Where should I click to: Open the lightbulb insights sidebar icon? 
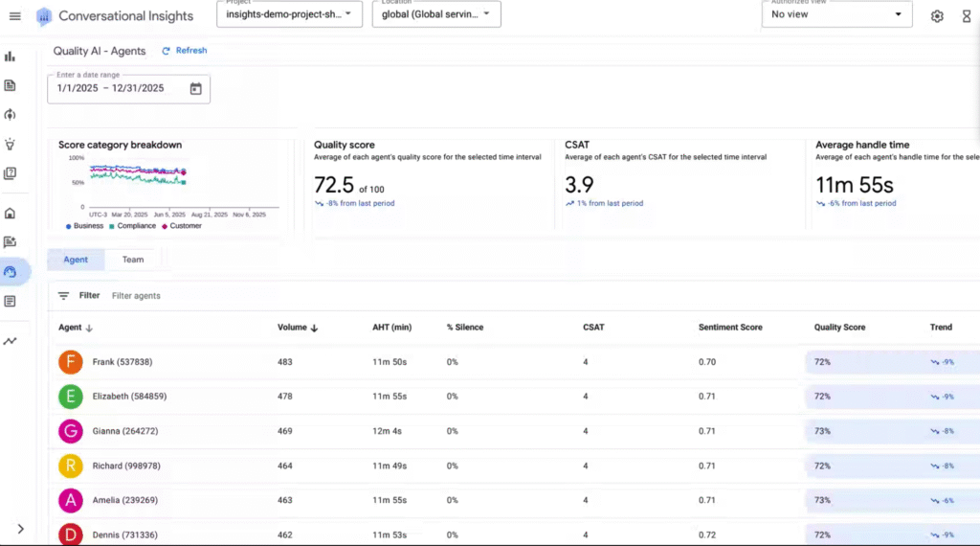10,145
